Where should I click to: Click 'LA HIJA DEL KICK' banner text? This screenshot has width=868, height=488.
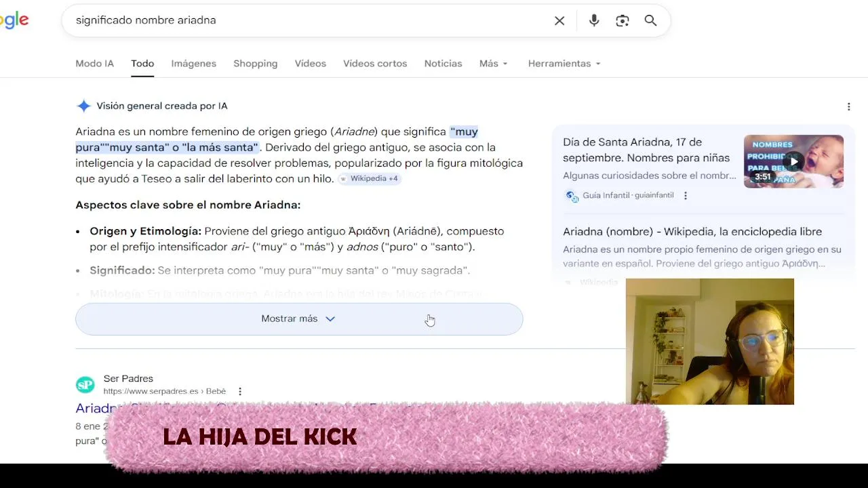(x=260, y=437)
